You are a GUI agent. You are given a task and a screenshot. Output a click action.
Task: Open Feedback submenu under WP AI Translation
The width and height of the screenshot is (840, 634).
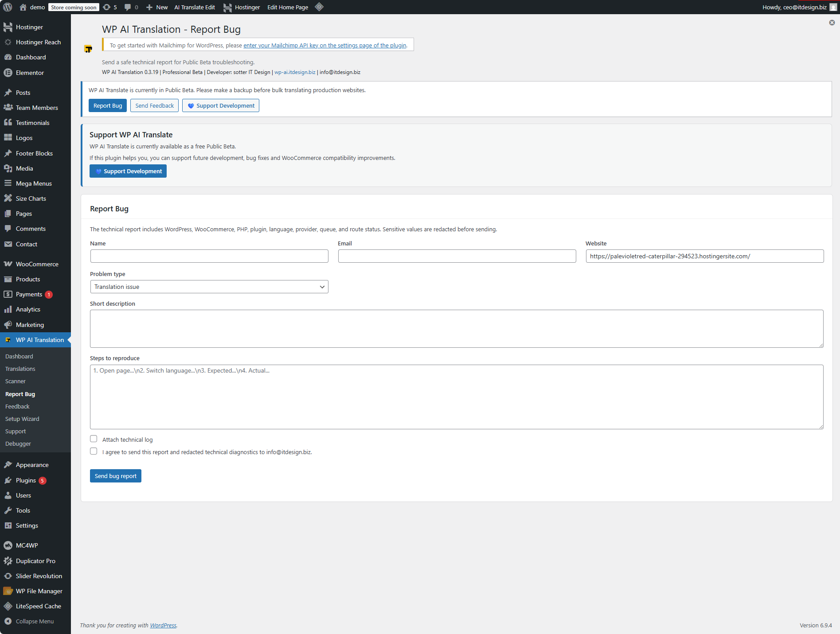pos(17,406)
